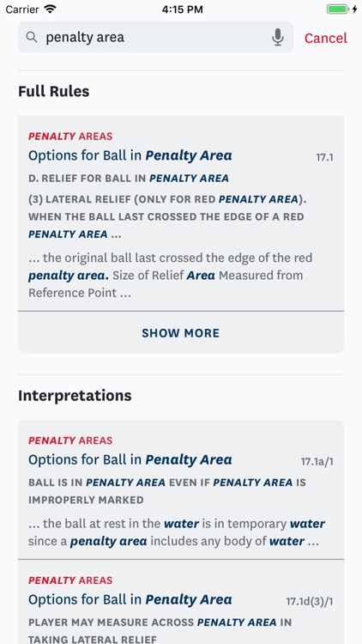Image resolution: width=362 pixels, height=644 pixels.
Task: Click the 'penalty area' search field
Action: (155, 37)
